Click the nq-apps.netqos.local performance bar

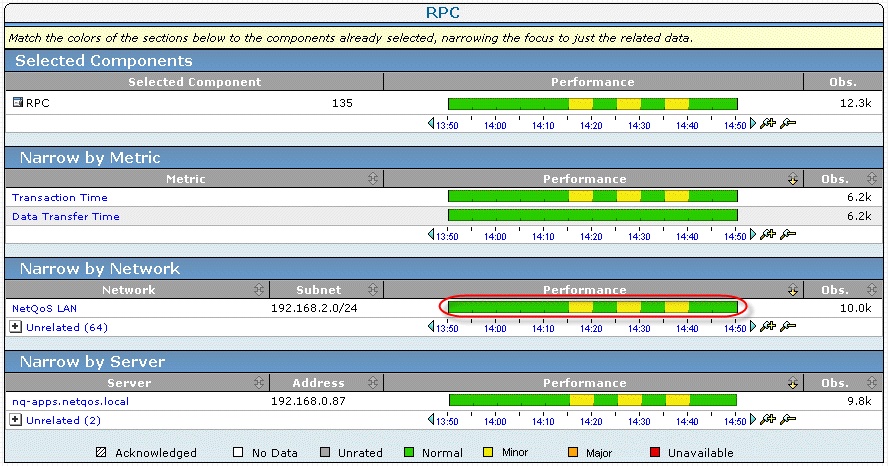coord(593,400)
